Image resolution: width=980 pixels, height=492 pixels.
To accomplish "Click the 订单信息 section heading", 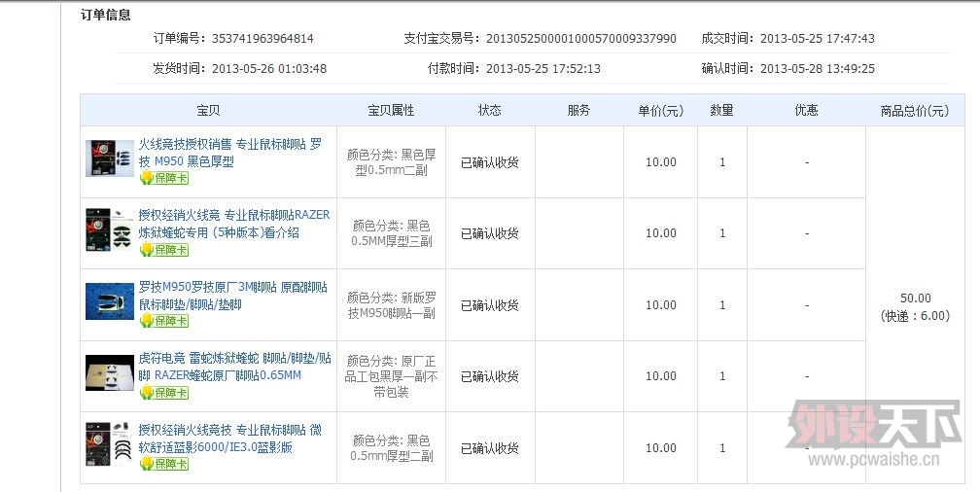I will [106, 15].
